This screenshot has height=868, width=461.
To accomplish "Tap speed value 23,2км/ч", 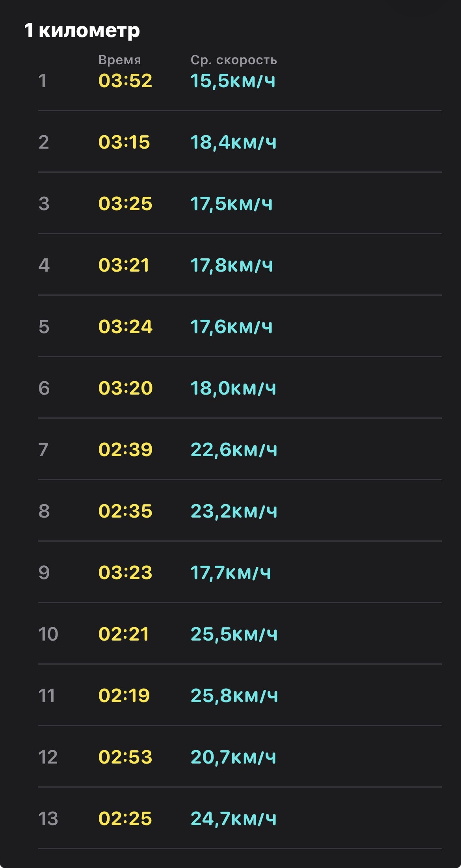I will 234,511.
